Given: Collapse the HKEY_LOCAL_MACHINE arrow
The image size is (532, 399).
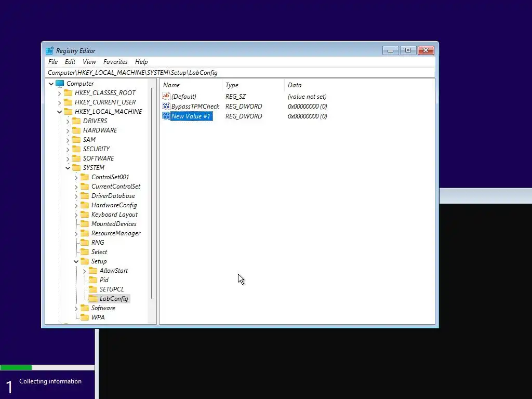Looking at the screenshot, I should point(59,112).
